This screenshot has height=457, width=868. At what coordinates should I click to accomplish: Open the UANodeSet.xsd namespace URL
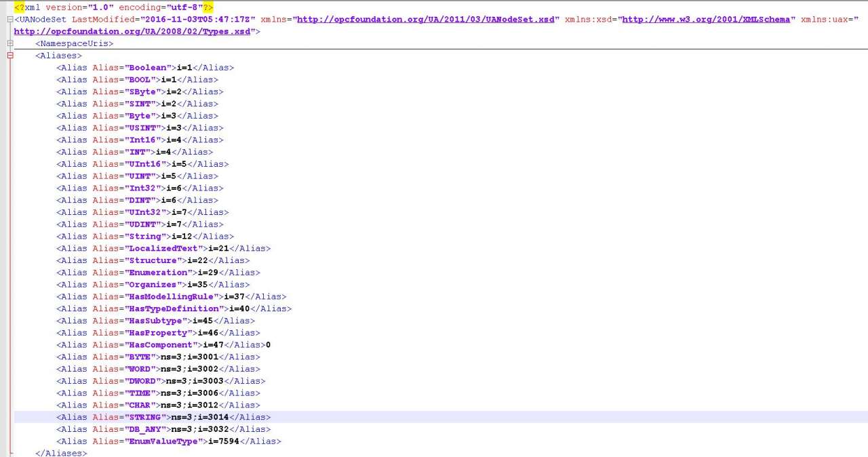[x=426, y=20]
